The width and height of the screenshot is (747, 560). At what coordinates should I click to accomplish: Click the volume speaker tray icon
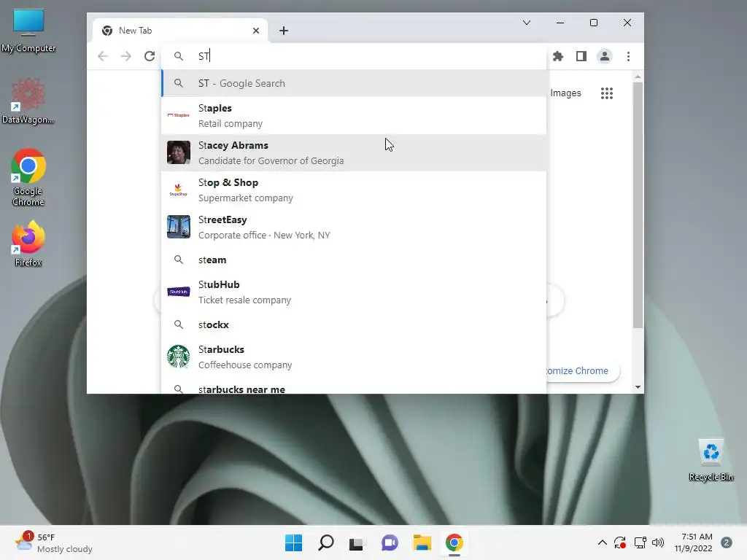click(658, 542)
